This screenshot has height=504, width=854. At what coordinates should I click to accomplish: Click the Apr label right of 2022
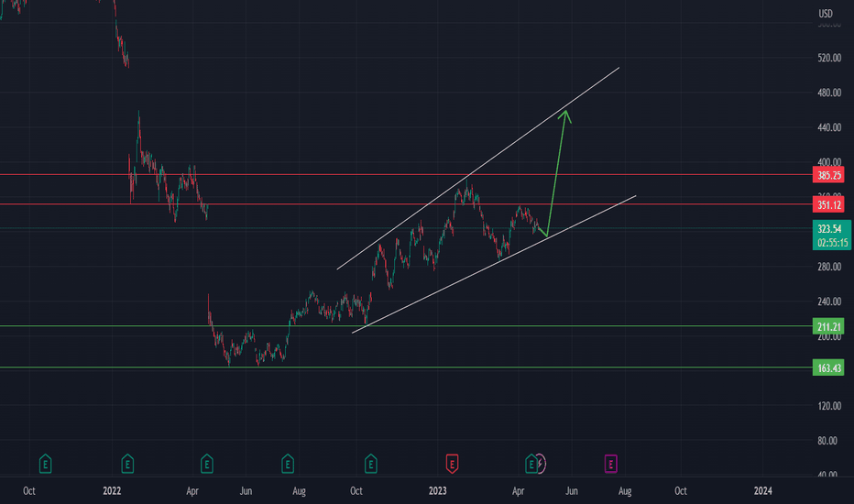pos(192,491)
